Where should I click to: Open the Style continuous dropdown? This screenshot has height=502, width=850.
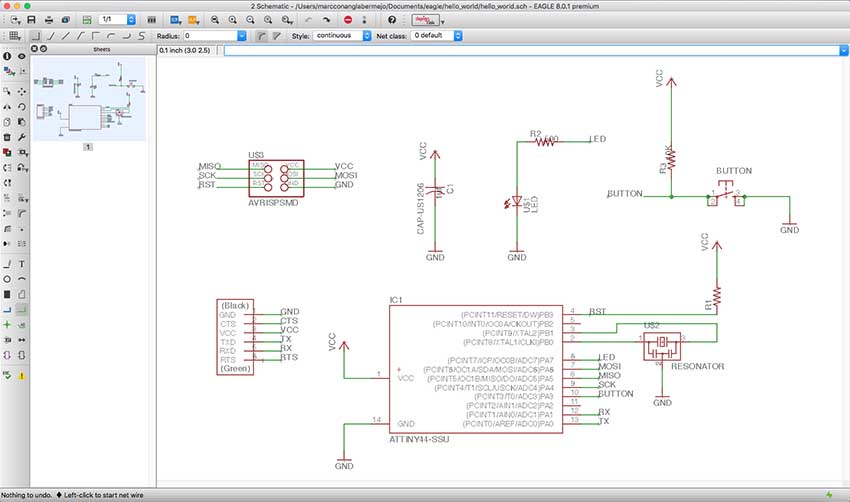[367, 36]
